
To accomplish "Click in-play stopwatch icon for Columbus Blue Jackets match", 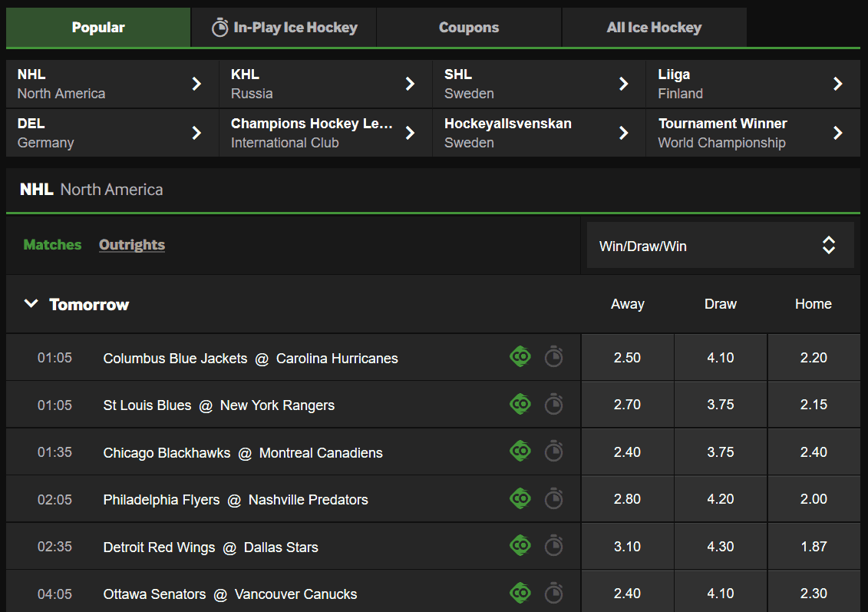I will pyautogui.click(x=553, y=356).
